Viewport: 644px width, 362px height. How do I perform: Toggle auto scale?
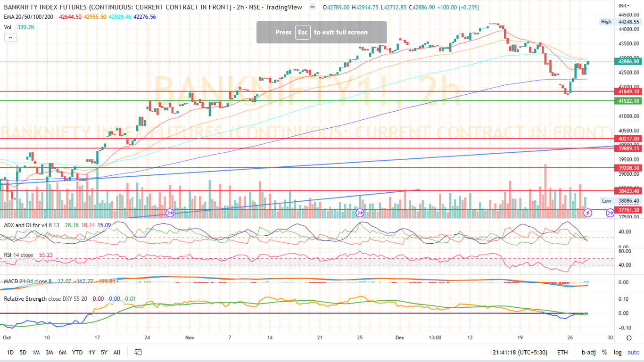pyautogui.click(x=633, y=352)
